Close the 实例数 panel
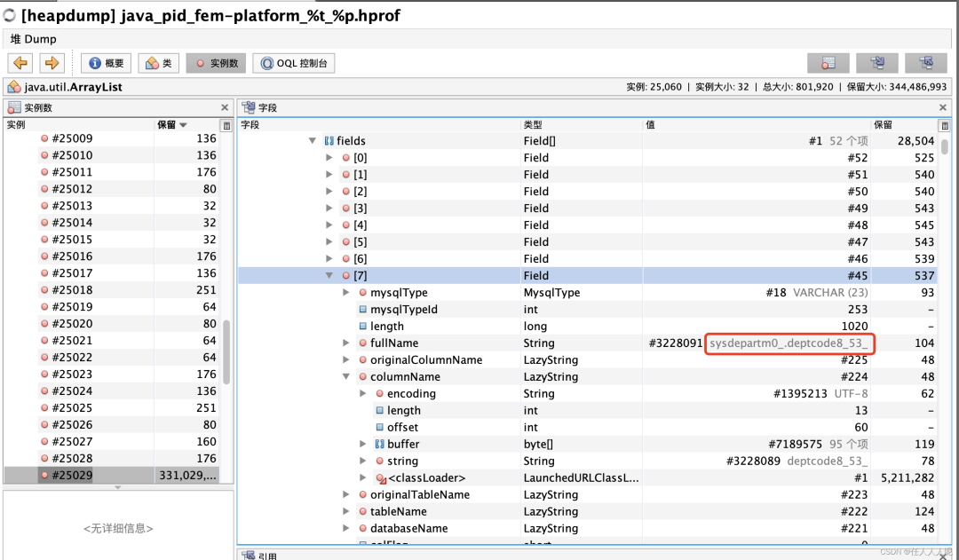This screenshot has width=959, height=560. 225,107
